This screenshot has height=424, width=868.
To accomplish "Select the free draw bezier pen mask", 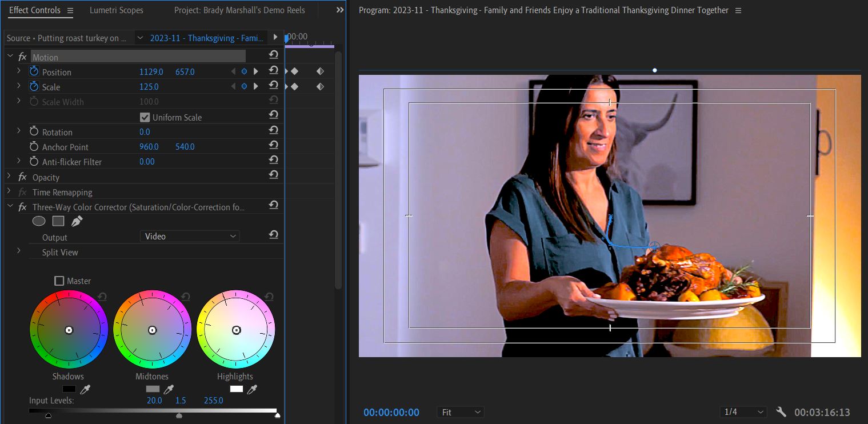I will point(77,221).
